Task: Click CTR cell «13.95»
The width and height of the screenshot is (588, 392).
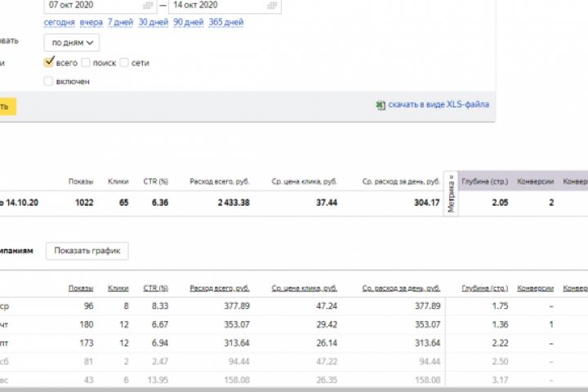Action: coord(158,380)
